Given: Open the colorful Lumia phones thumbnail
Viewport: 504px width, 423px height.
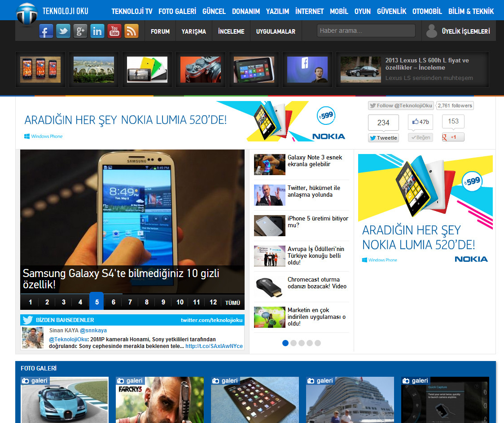Looking at the screenshot, I should pos(147,70).
